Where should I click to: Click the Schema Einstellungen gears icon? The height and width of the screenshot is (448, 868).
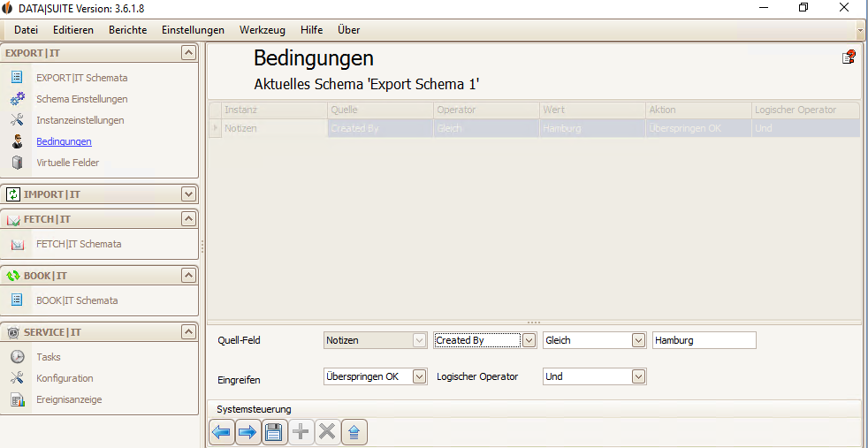(18, 99)
